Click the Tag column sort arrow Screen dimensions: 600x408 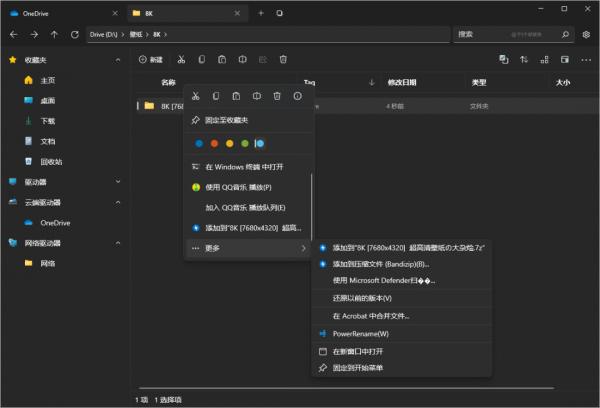(x=372, y=82)
